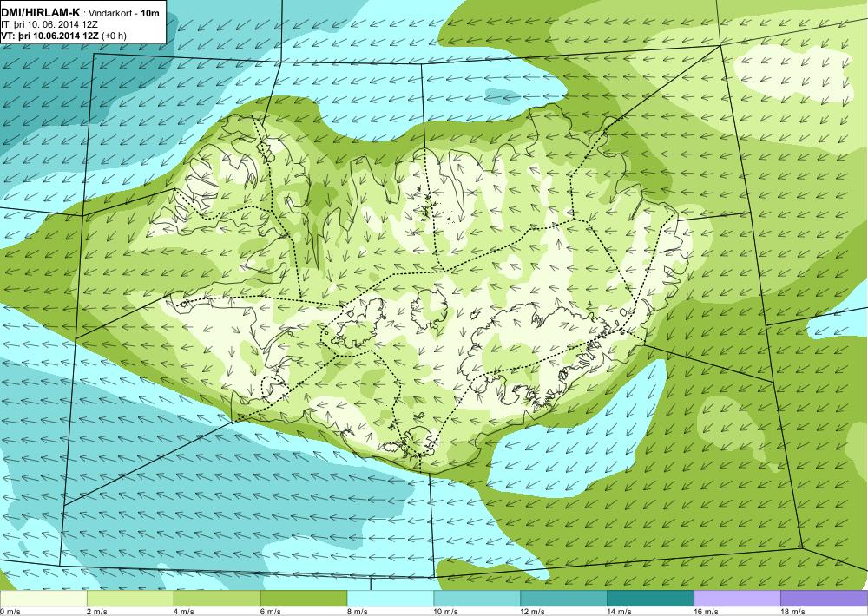This screenshot has height=616, width=868.
Task: Click the VT: þri 10.06.2014 12Z line
Action: (51, 36)
